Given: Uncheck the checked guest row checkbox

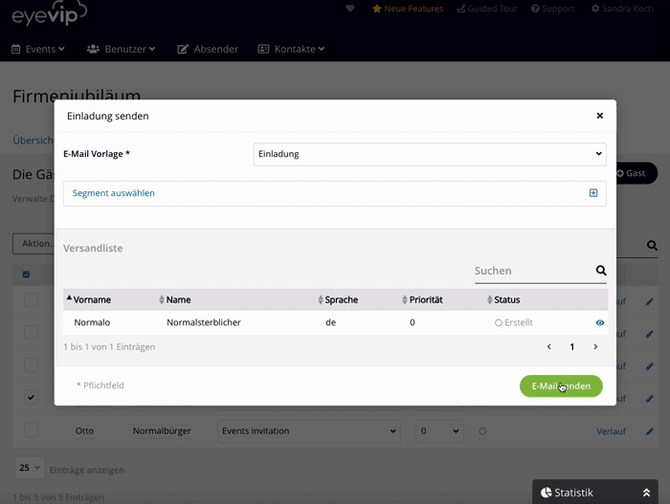Looking at the screenshot, I should (x=31, y=397).
